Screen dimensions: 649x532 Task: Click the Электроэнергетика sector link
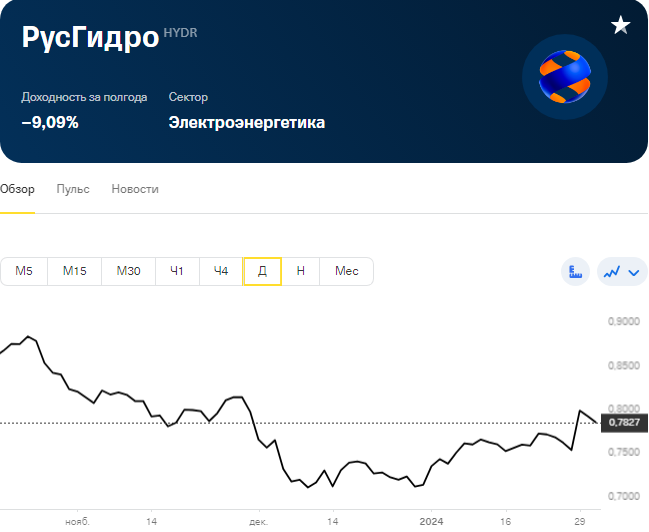coord(247,123)
